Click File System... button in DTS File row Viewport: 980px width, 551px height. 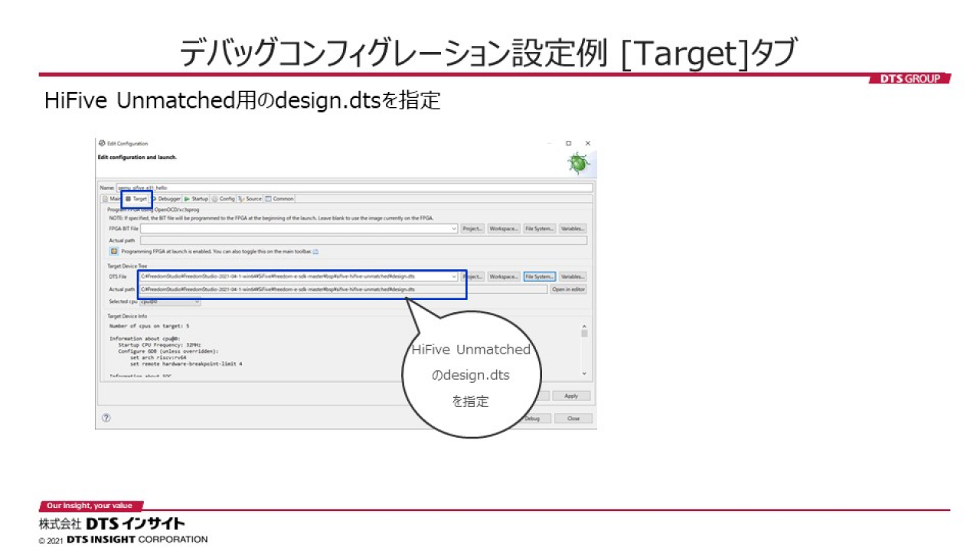pos(540,276)
